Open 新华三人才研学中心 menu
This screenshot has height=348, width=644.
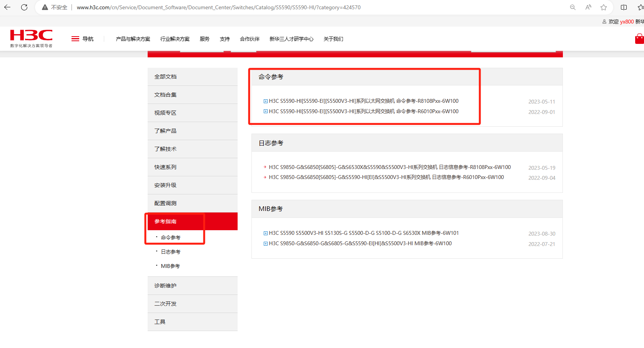tap(291, 39)
